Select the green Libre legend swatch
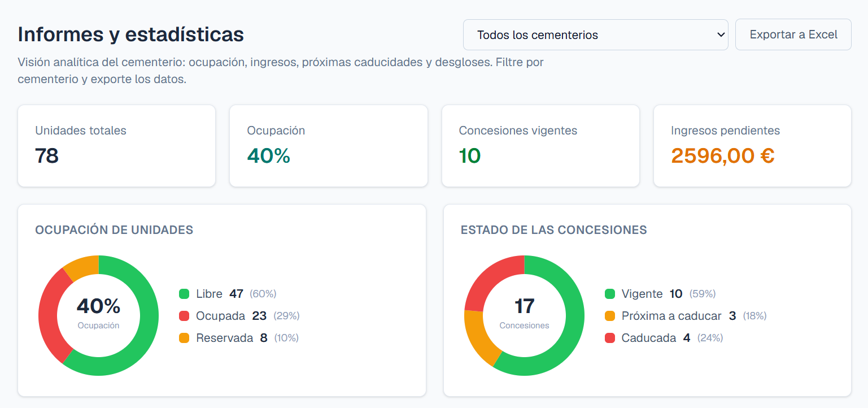The height and width of the screenshot is (408, 868). [x=184, y=294]
